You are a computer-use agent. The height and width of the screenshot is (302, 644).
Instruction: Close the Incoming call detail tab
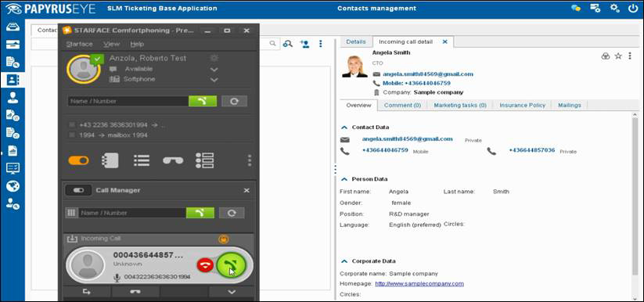pos(444,42)
